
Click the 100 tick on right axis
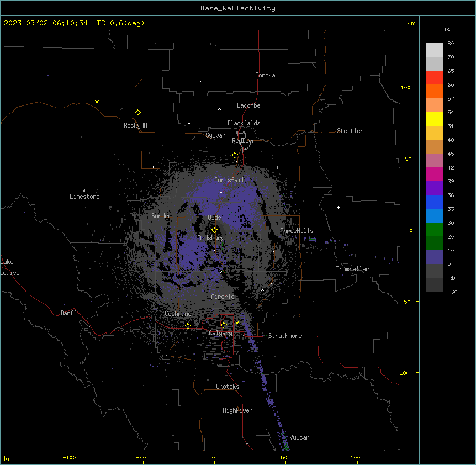click(x=405, y=87)
